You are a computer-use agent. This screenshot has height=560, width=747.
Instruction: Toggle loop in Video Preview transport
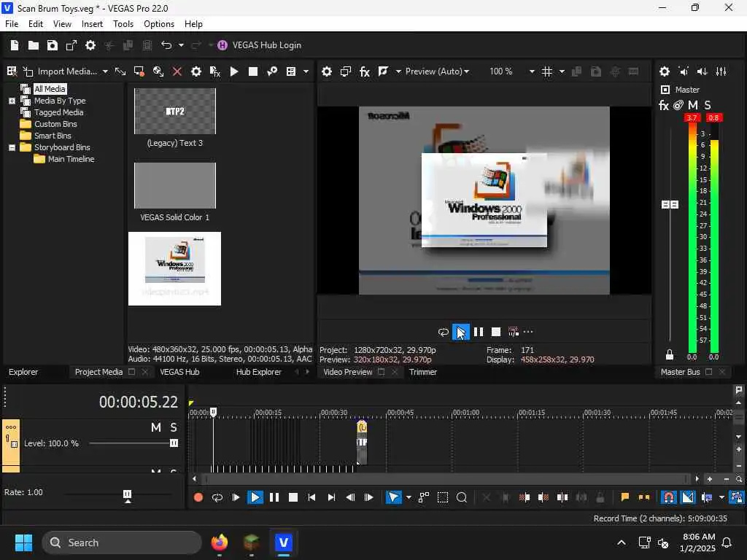coord(443,332)
